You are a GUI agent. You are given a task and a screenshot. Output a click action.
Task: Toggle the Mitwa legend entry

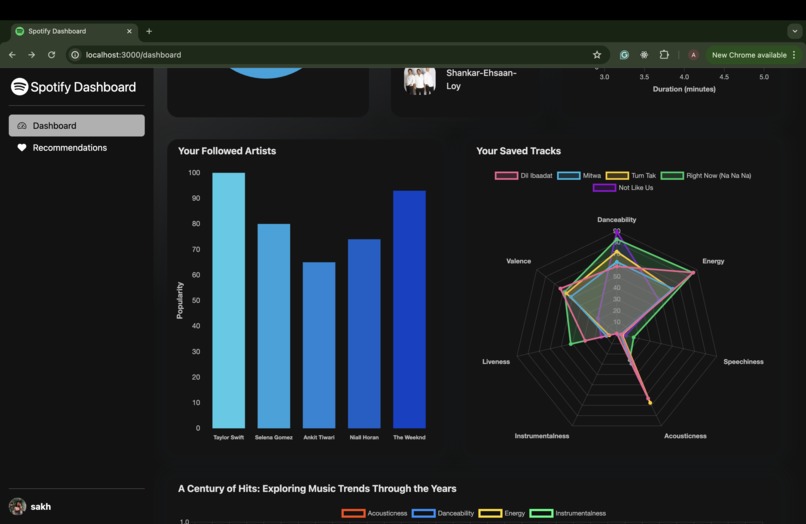point(579,175)
